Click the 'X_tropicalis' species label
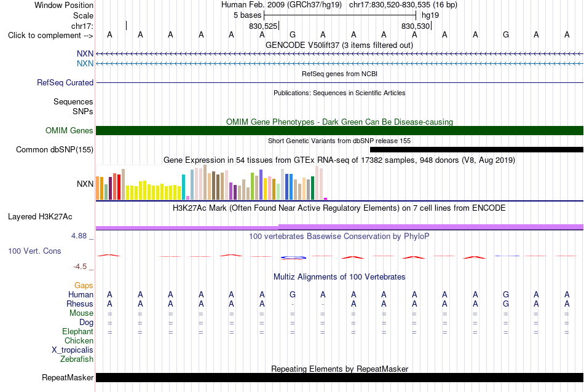This screenshot has height=392, width=584. (73, 350)
